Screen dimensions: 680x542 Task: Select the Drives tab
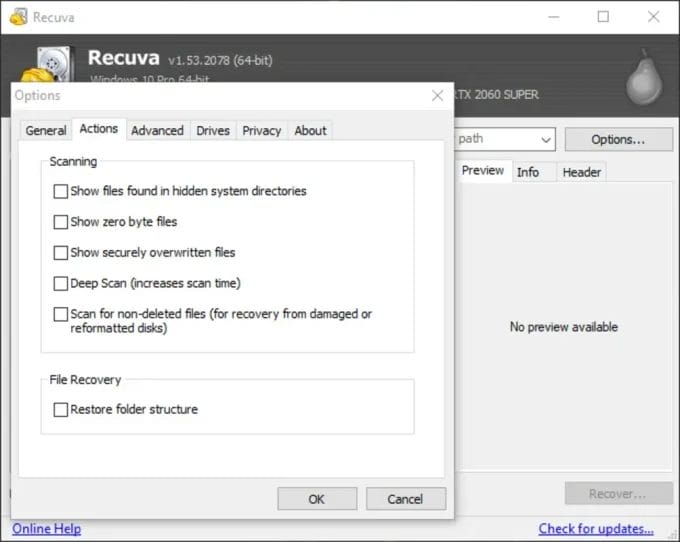click(x=213, y=131)
